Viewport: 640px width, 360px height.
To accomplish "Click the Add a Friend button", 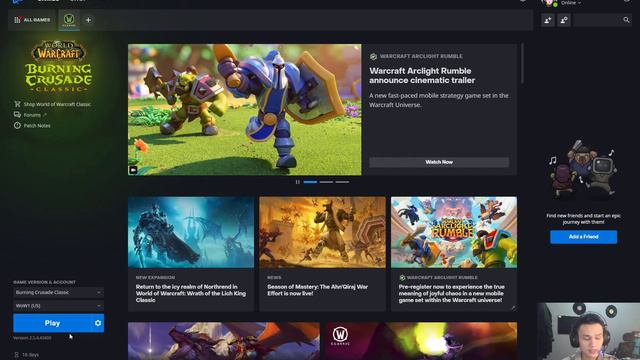I will pyautogui.click(x=583, y=237).
